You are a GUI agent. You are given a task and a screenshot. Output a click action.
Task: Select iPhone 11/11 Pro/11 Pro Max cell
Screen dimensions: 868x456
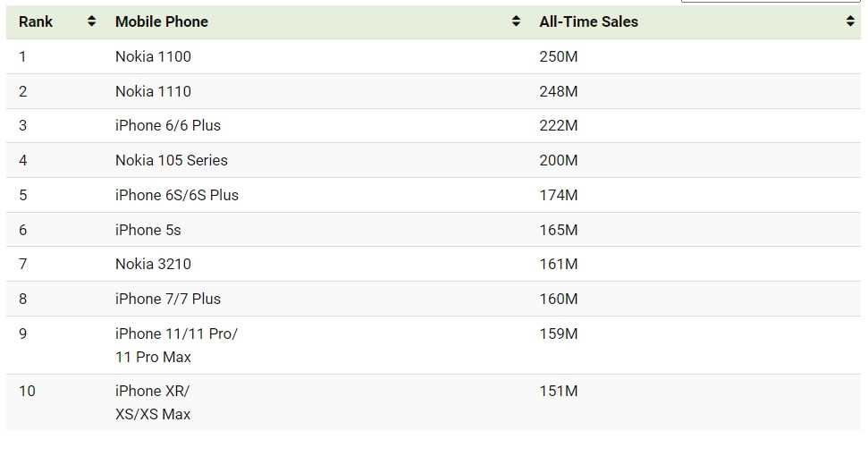point(176,345)
